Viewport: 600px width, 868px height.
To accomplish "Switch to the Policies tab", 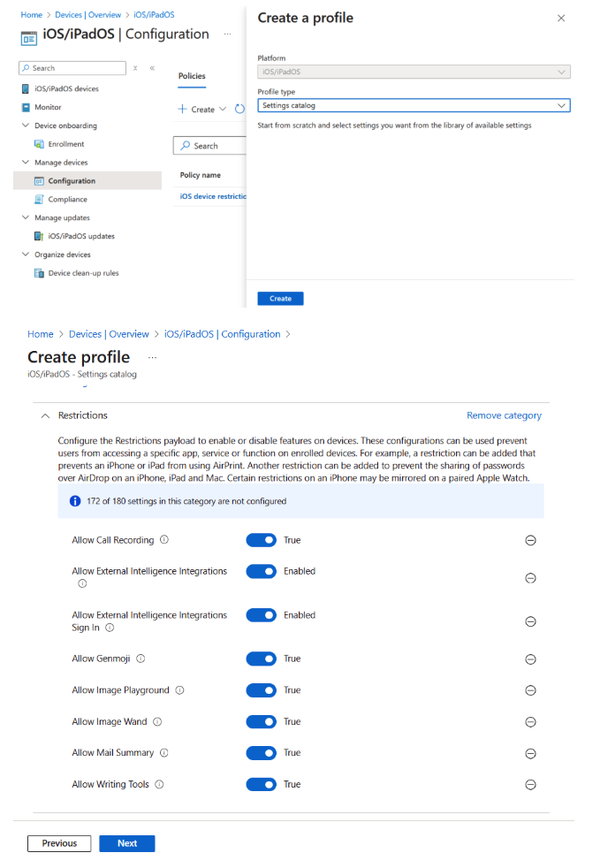I will 192,77.
